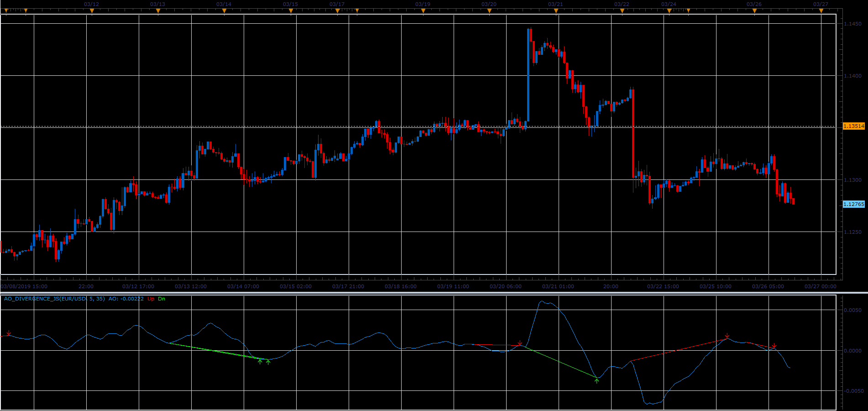Click the green up arrow at AO lowest divergence trough

596,380
